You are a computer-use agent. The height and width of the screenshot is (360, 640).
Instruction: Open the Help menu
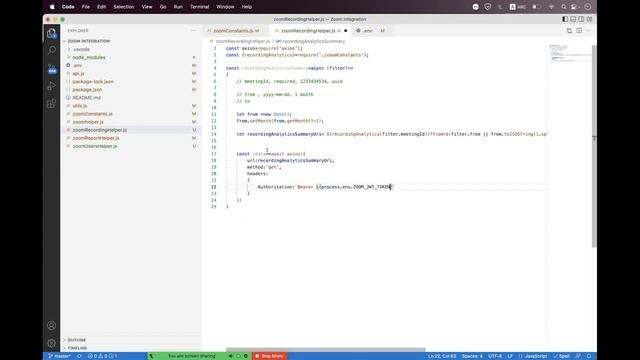pyautogui.click(x=247, y=7)
